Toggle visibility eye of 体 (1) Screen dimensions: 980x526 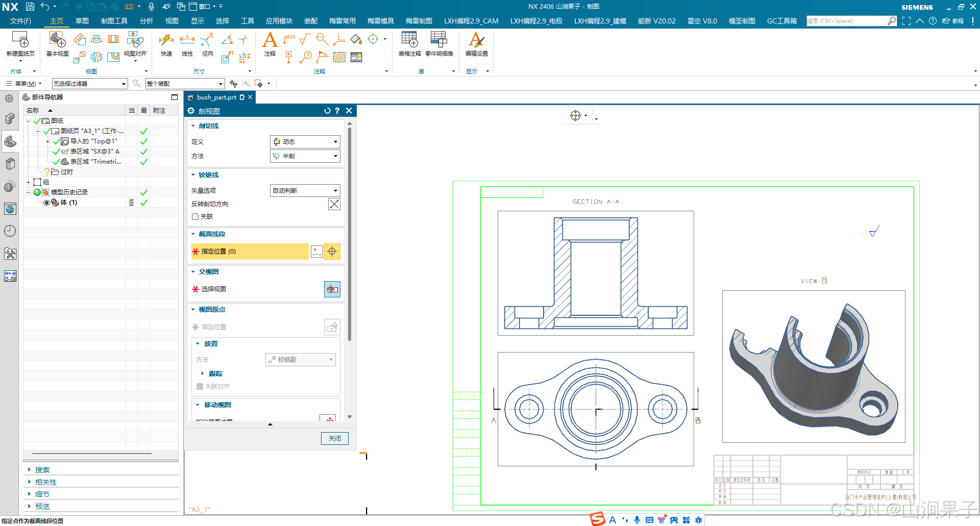pos(46,203)
